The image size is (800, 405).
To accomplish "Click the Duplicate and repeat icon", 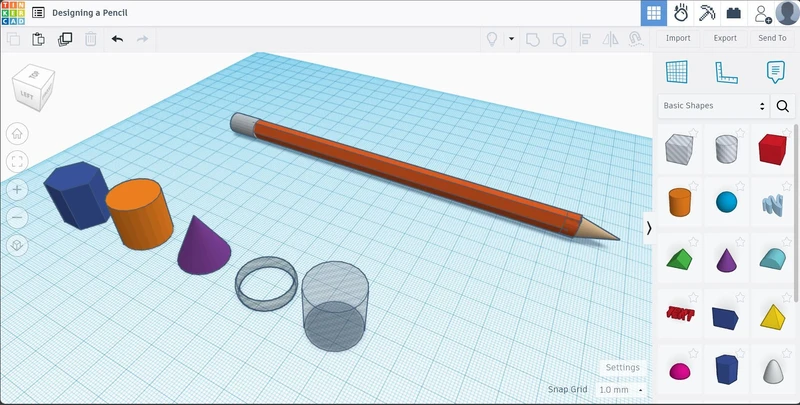I will (x=65, y=39).
